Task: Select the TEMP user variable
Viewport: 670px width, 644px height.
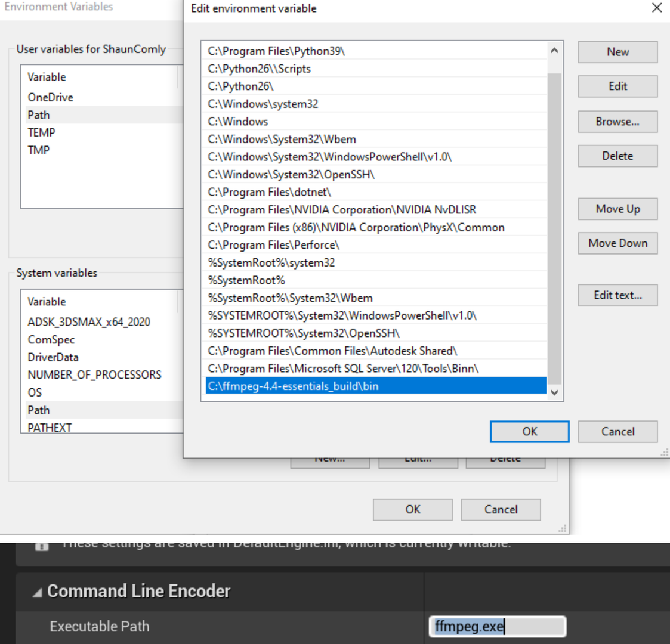Action: 41,132
